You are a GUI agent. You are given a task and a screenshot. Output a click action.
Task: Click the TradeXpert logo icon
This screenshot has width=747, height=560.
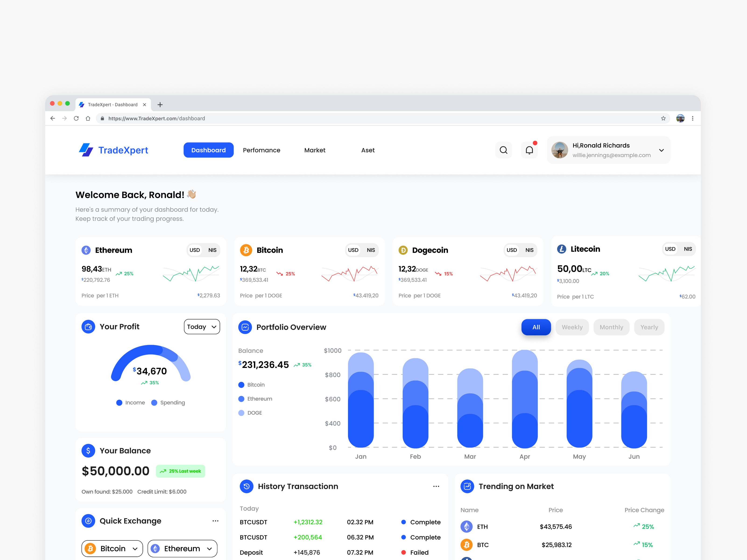[x=86, y=150]
